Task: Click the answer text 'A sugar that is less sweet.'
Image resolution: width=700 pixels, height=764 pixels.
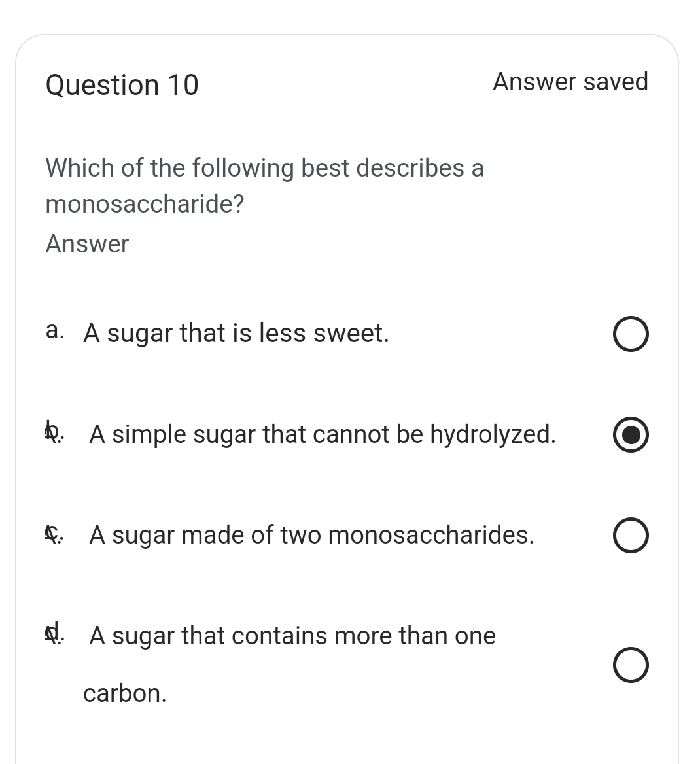Action: click(x=236, y=334)
